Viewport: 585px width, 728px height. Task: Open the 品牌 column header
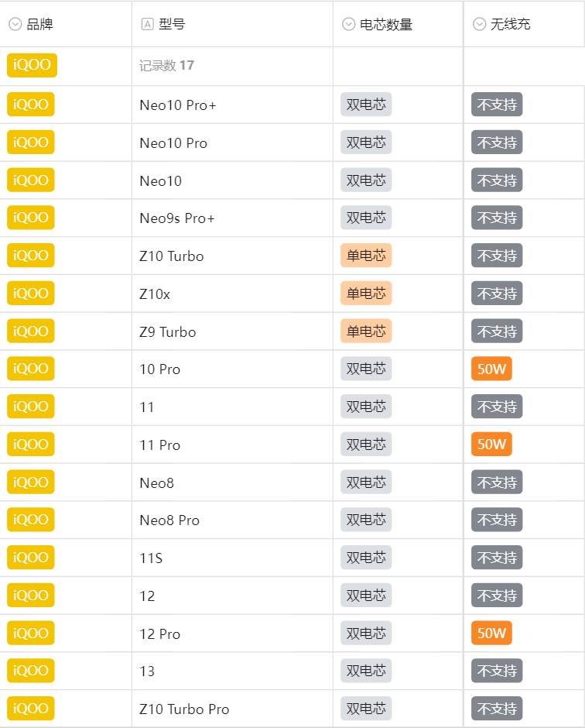click(x=40, y=24)
